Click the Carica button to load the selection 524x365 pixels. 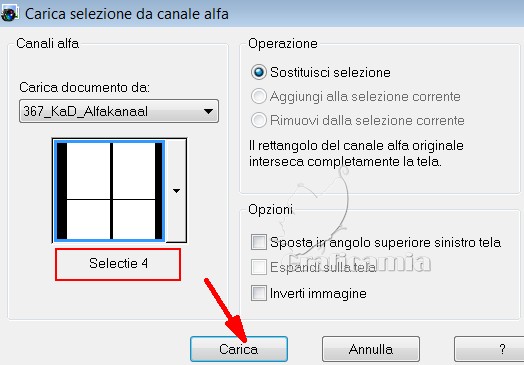(x=239, y=349)
